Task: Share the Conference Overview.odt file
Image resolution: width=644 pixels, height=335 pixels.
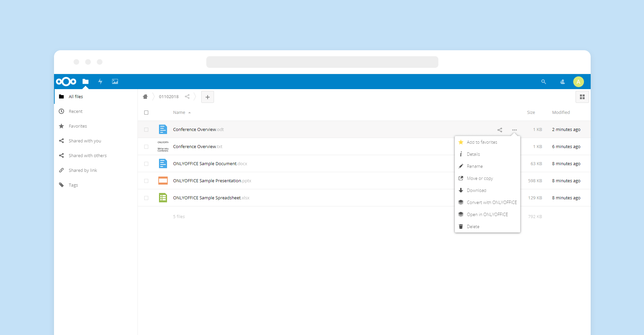Action: [x=500, y=130]
